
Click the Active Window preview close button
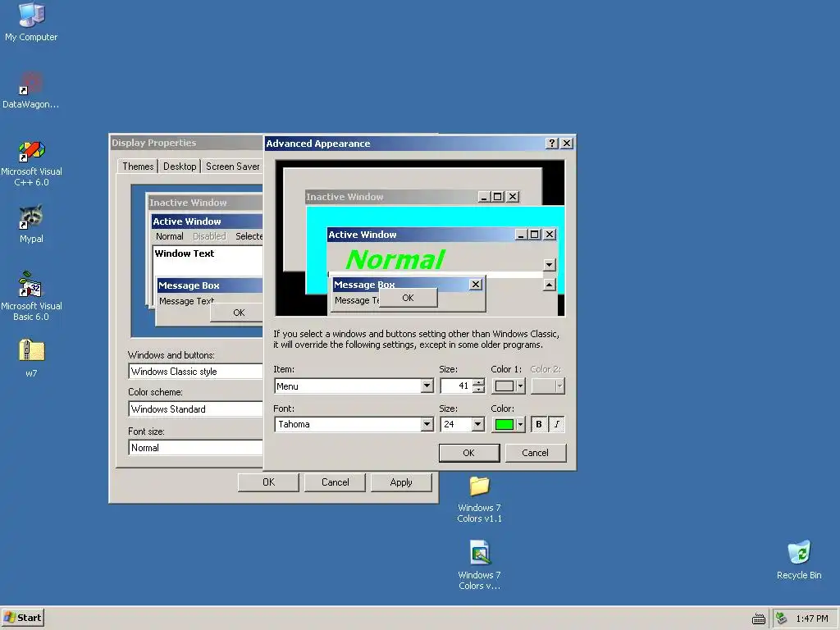pos(550,235)
